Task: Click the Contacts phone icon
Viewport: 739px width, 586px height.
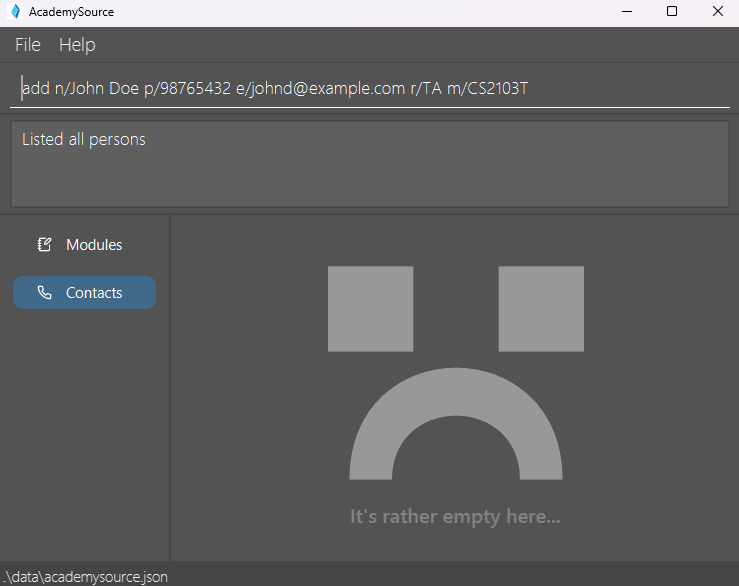Action: click(x=44, y=293)
